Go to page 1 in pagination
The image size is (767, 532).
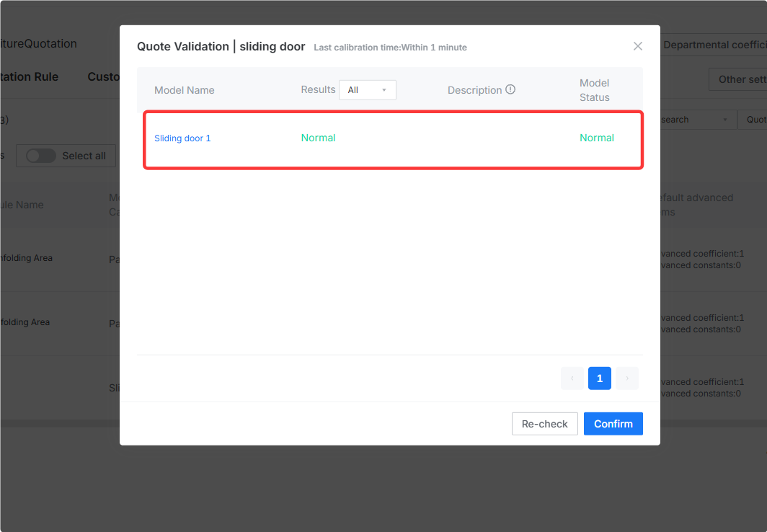click(599, 378)
